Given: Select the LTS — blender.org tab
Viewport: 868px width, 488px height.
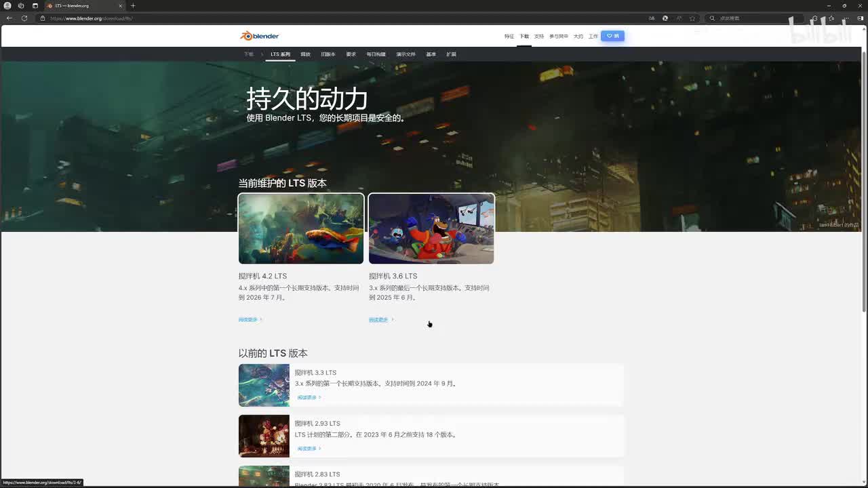Looking at the screenshot, I should coord(85,5).
